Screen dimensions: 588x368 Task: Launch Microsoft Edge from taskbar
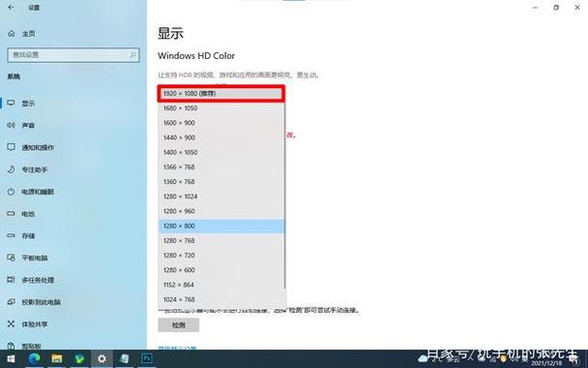click(x=35, y=359)
